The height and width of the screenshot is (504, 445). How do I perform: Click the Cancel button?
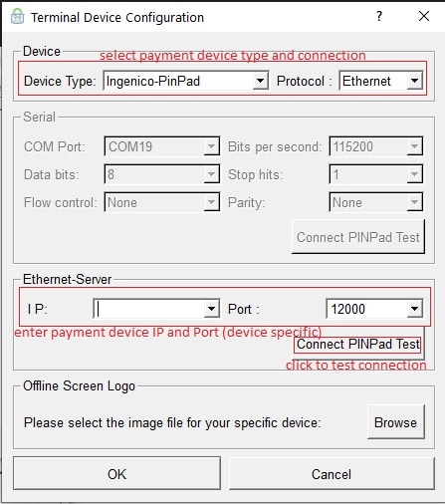(x=332, y=474)
